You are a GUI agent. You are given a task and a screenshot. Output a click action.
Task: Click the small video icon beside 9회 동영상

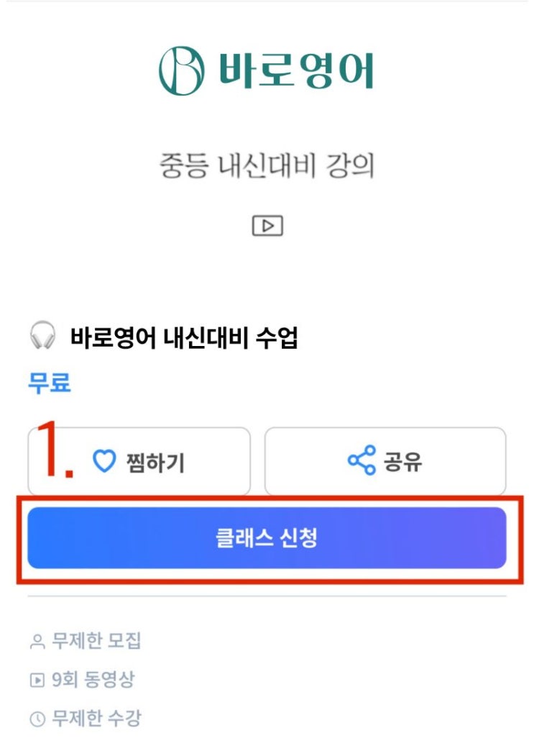(37, 680)
